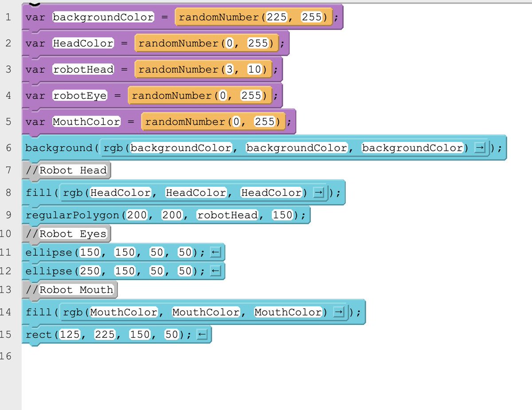Image resolution: width=532 pixels, height=410 pixels.
Task: Remove parameter arrow on rect block
Action: tap(202, 335)
